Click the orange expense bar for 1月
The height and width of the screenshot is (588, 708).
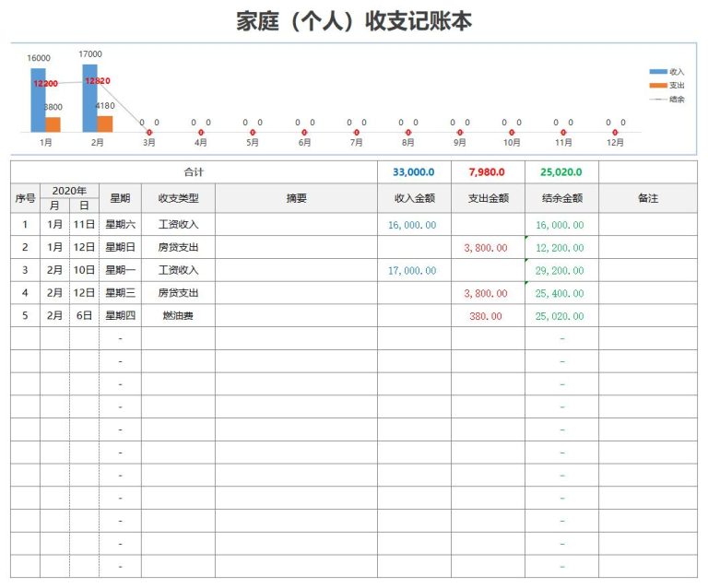[53, 124]
